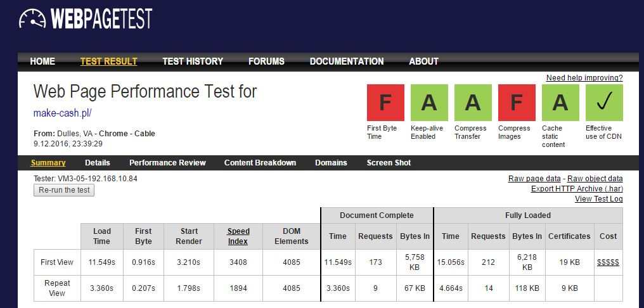
Task: Click the 9 KB certificates cell
Action: click(x=569, y=288)
